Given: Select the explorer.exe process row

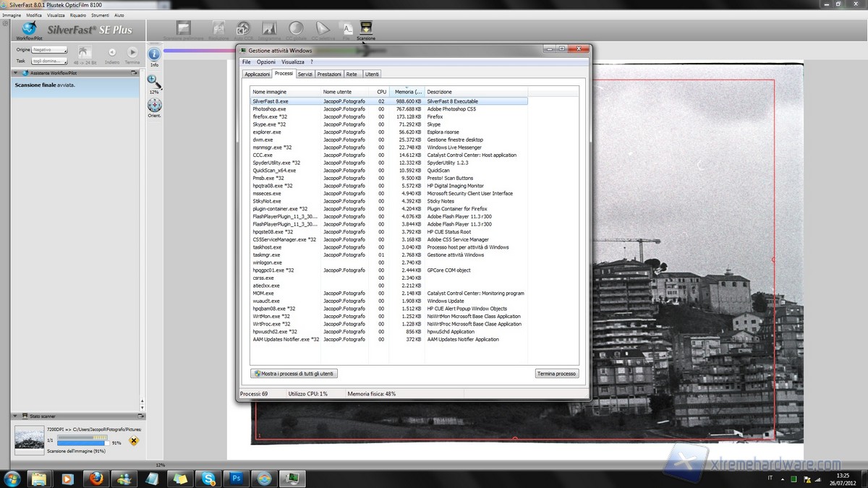Looking at the screenshot, I should (x=388, y=132).
